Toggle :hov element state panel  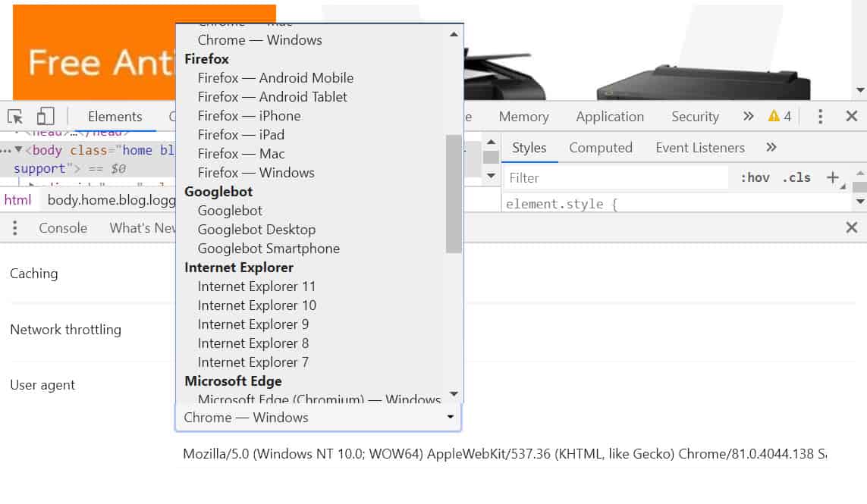click(x=755, y=177)
